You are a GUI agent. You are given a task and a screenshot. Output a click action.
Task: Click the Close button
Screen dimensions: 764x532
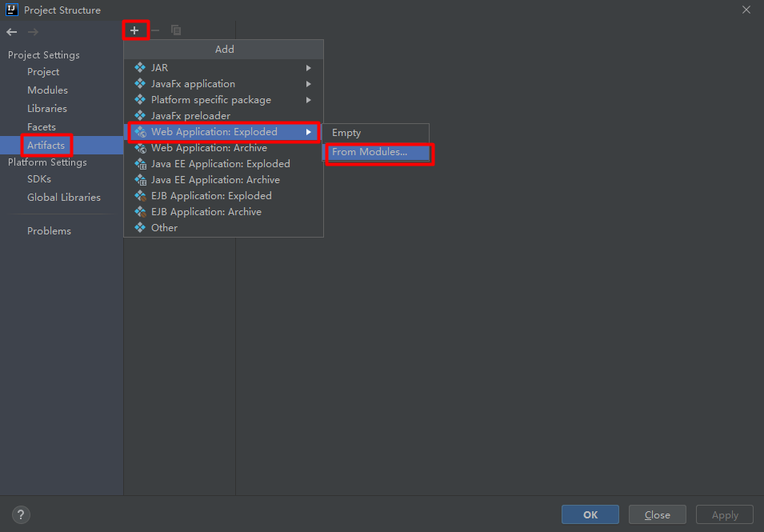point(658,514)
